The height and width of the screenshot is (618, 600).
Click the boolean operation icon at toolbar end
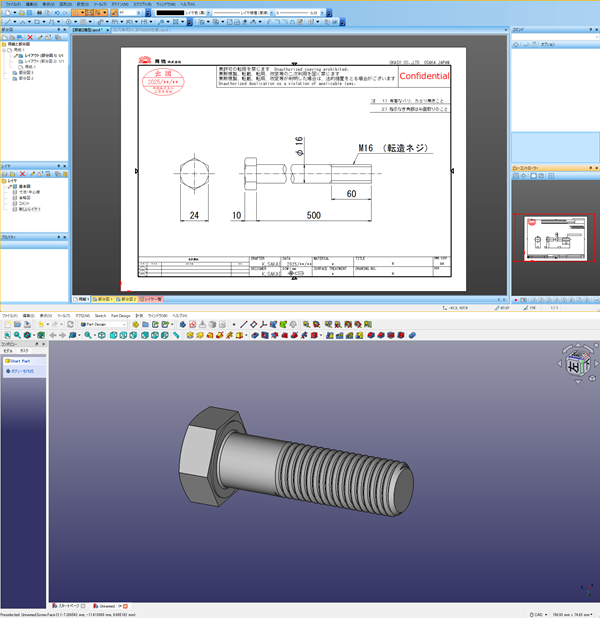[412, 335]
